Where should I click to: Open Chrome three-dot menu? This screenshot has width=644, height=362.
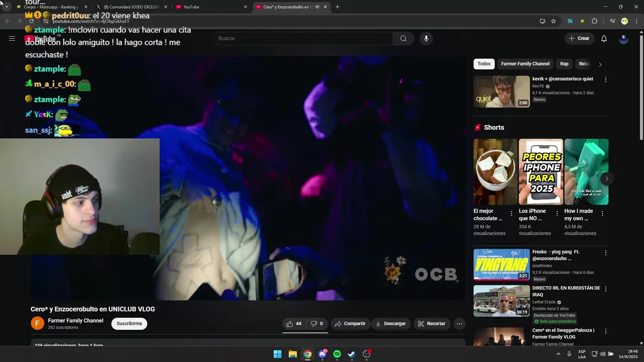point(636,21)
